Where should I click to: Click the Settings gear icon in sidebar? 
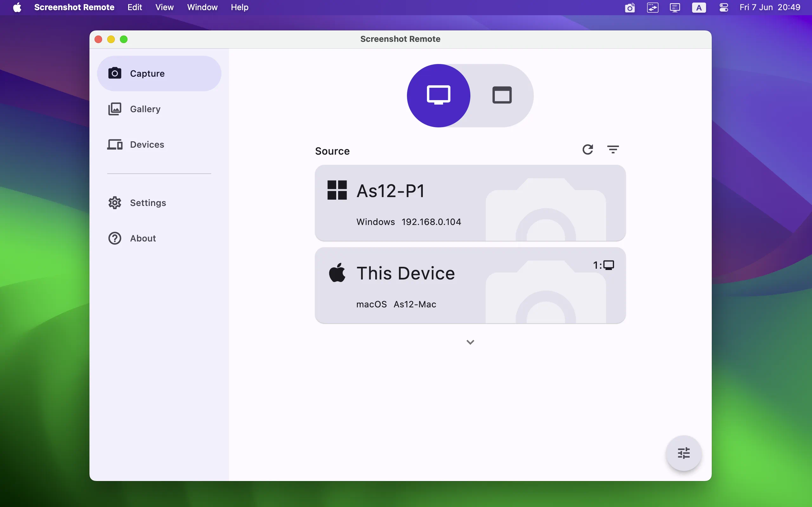[115, 203]
